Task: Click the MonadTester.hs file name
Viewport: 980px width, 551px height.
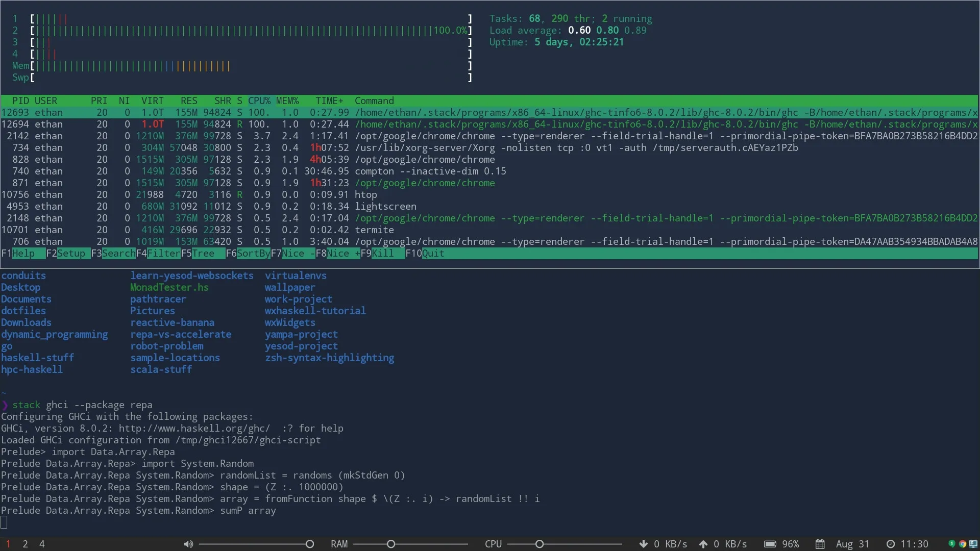Action: pyautogui.click(x=169, y=287)
